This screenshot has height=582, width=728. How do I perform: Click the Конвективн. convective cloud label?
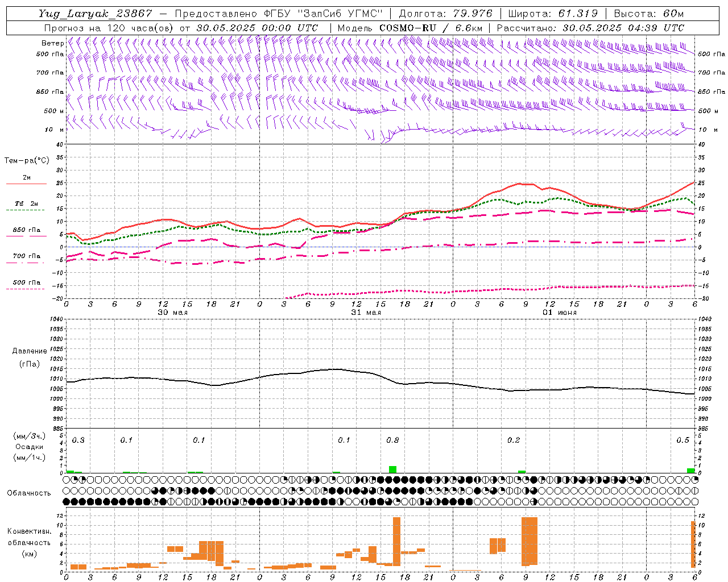click(29, 531)
